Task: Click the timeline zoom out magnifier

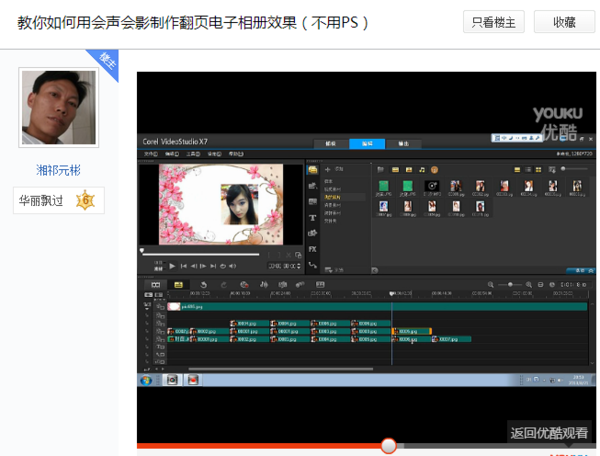Action: (491, 285)
